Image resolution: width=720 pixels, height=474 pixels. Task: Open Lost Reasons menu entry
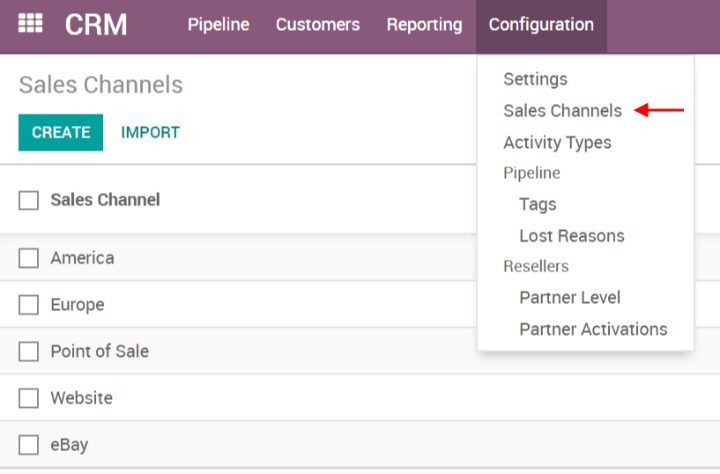(571, 236)
